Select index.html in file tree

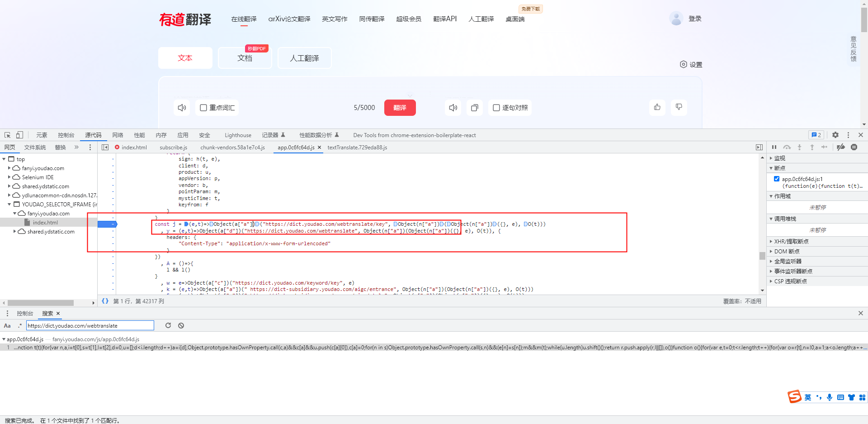[x=45, y=222]
